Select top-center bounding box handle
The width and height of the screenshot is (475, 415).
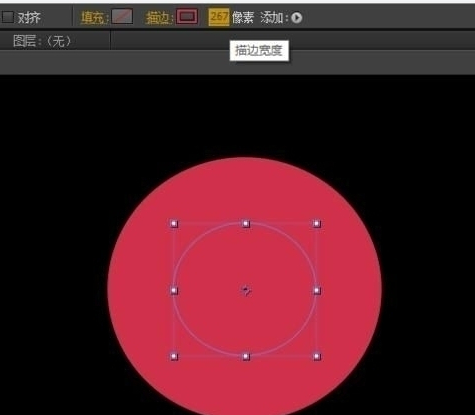pos(246,224)
